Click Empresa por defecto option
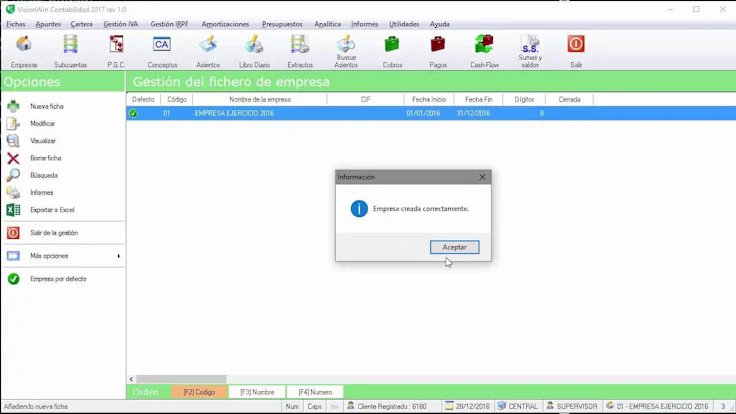 [x=58, y=279]
